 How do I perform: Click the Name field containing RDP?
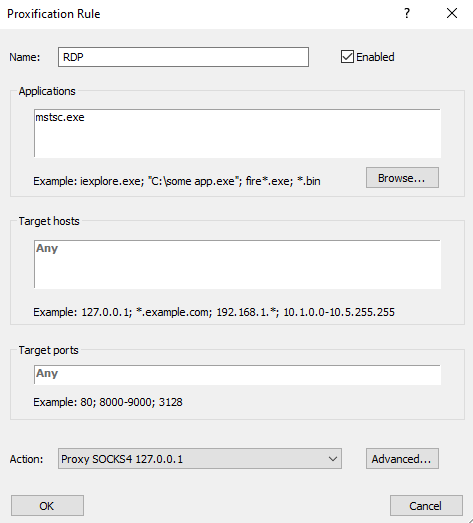[x=183, y=57]
